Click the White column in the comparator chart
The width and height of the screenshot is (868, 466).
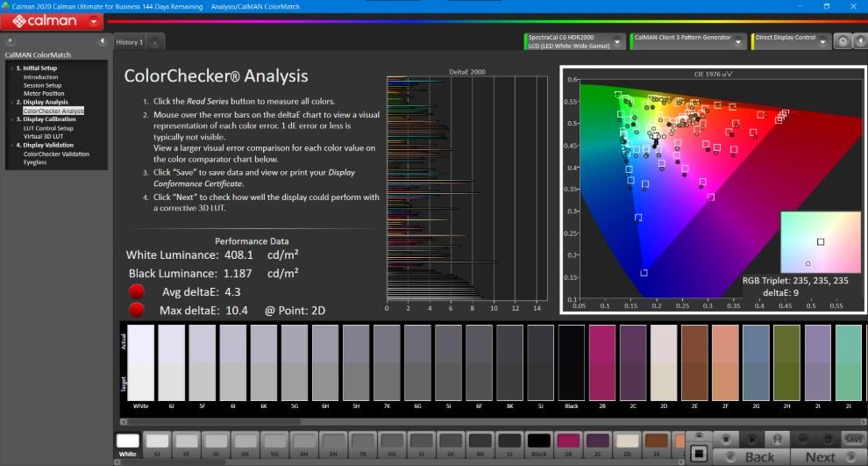coord(140,363)
